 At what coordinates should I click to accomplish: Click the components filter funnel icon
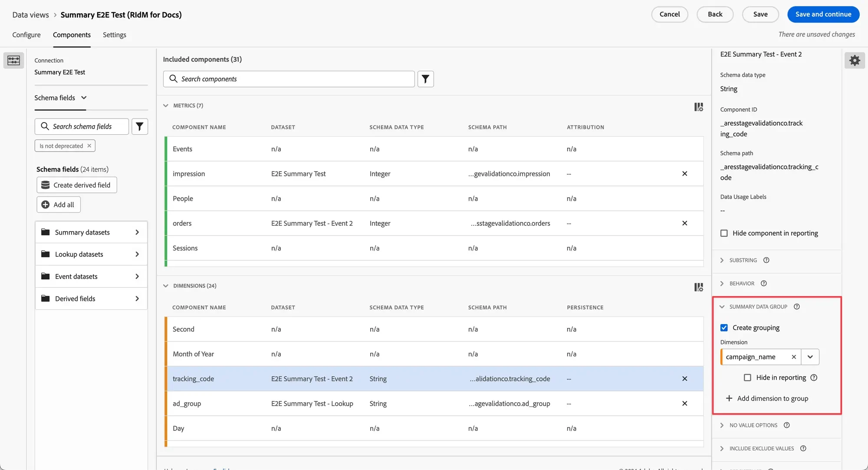click(425, 79)
